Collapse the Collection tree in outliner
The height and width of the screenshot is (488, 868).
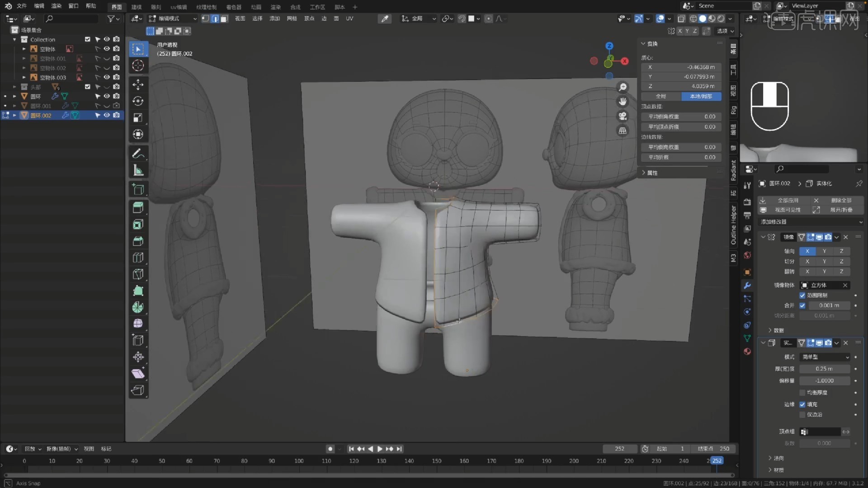15,39
